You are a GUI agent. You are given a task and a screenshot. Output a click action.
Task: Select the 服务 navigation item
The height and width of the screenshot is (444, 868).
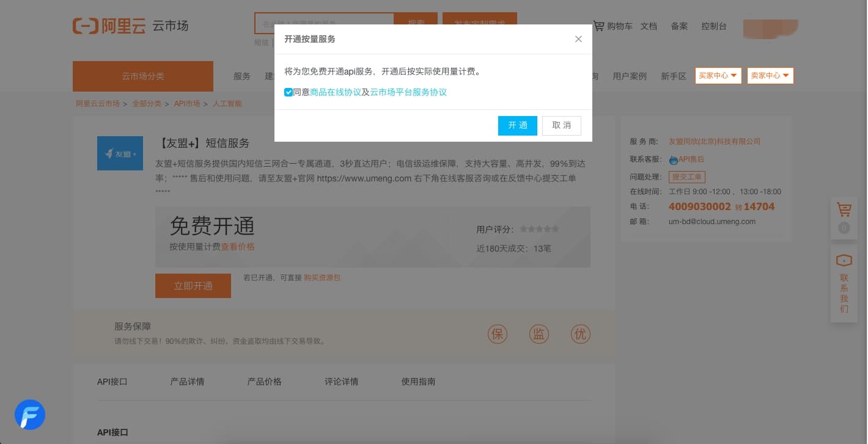tap(242, 76)
